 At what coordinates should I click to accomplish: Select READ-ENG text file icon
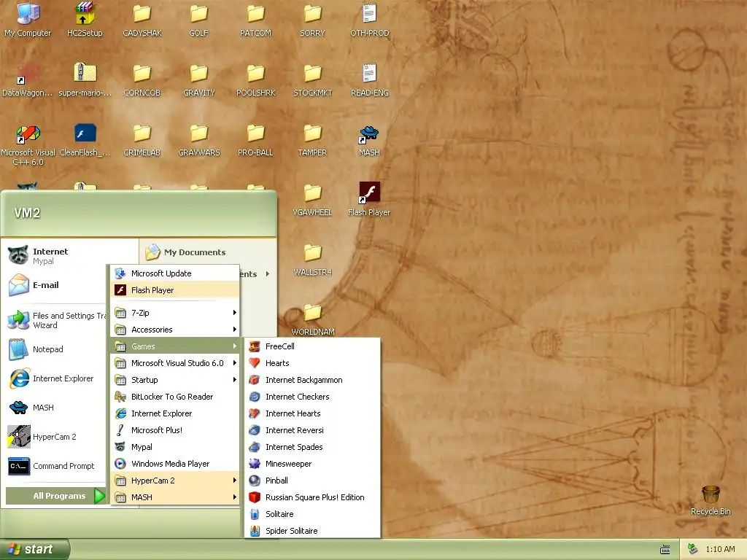(x=369, y=80)
